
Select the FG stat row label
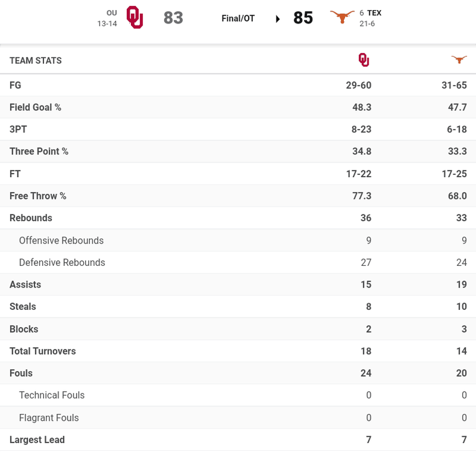tap(16, 86)
